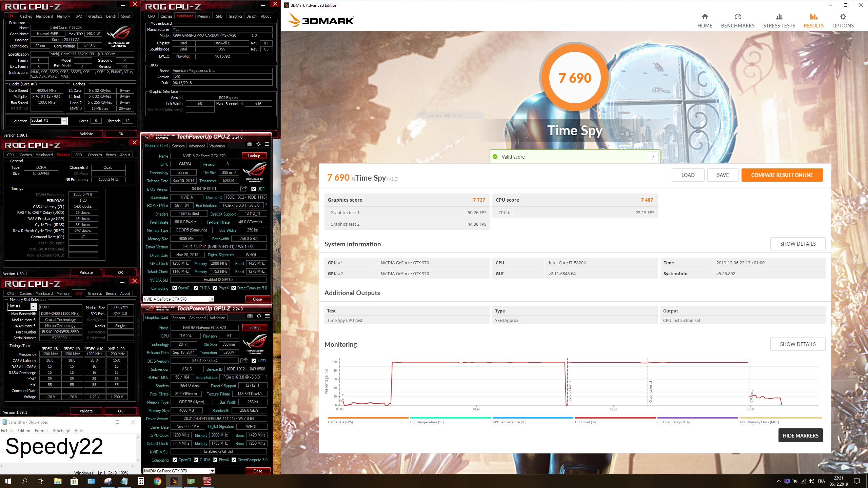This screenshot has width=868, height=488.
Task: Toggle the purple CPU Frequency (MHz) legend
Action: tap(697, 420)
